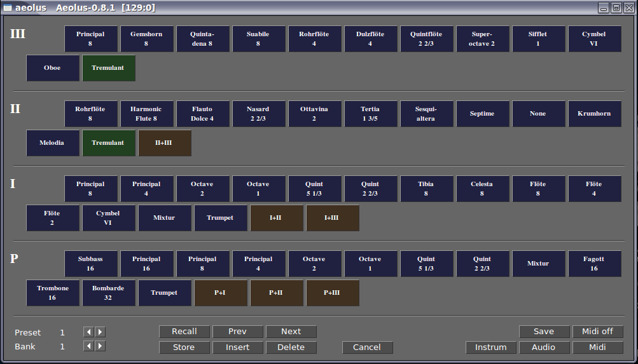Toggle the Septime stop
Screen dimensions: 638x364
coord(483,114)
